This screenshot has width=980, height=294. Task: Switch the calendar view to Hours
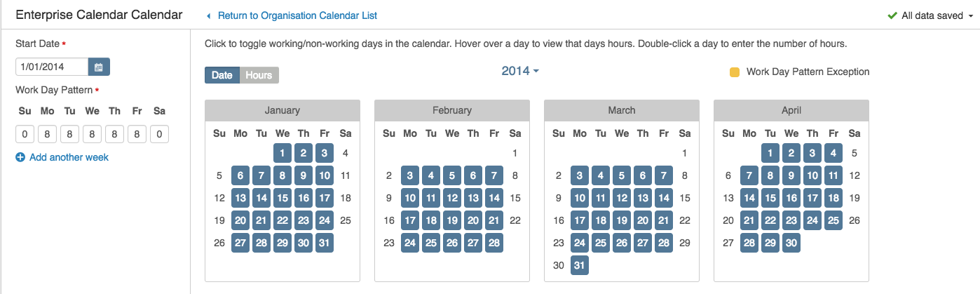[x=259, y=75]
